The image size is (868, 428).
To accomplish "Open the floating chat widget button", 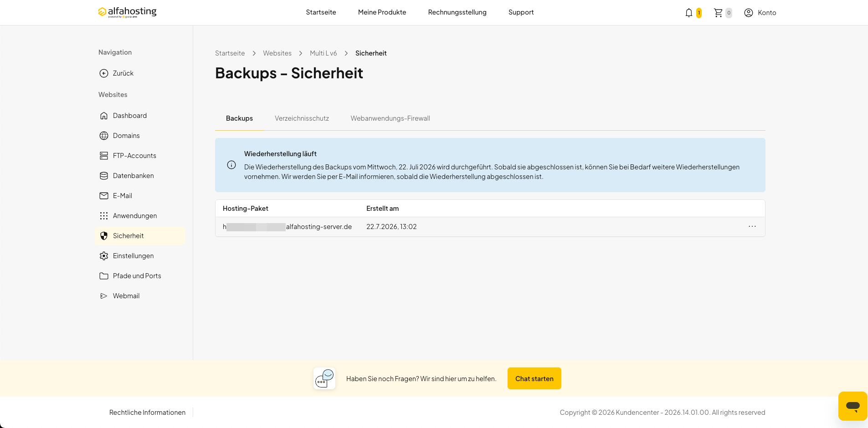I will point(853,406).
